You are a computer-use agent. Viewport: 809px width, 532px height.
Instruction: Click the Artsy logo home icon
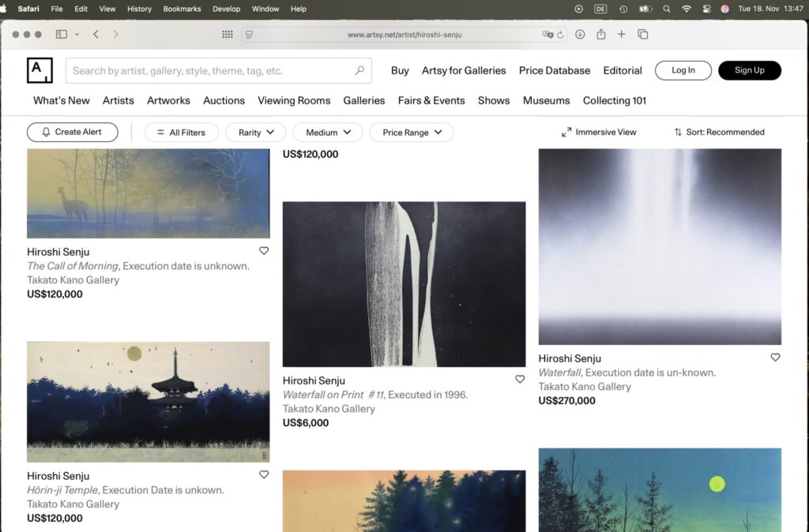tap(40, 70)
